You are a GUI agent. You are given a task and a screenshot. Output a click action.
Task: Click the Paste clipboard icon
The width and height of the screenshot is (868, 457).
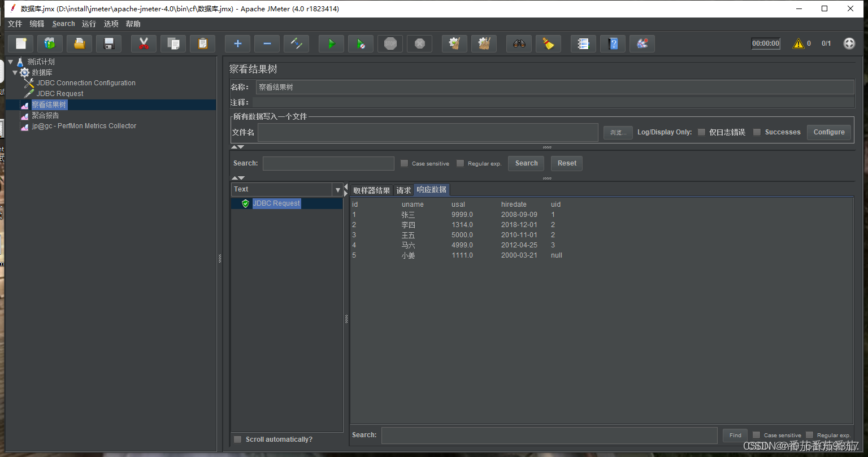(x=203, y=43)
